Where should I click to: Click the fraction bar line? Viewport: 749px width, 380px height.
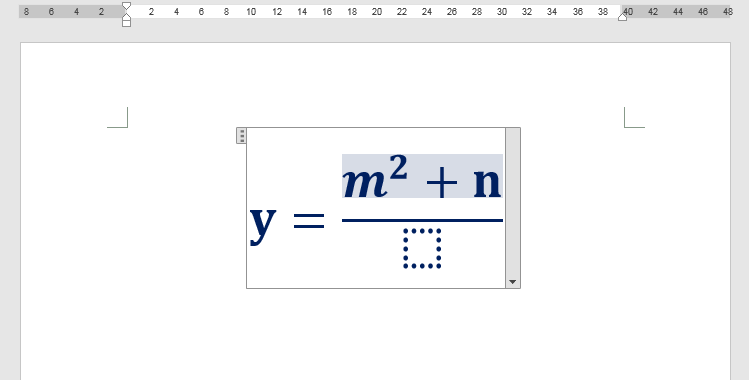pos(422,220)
